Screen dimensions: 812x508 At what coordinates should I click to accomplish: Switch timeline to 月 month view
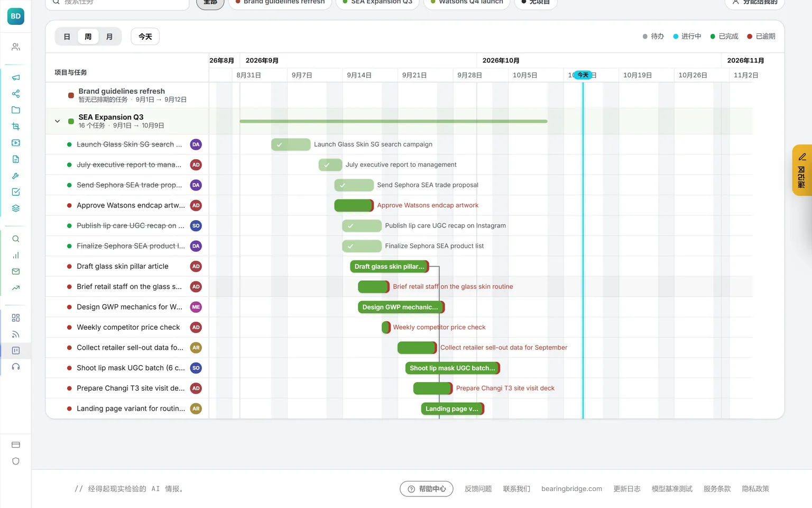109,37
